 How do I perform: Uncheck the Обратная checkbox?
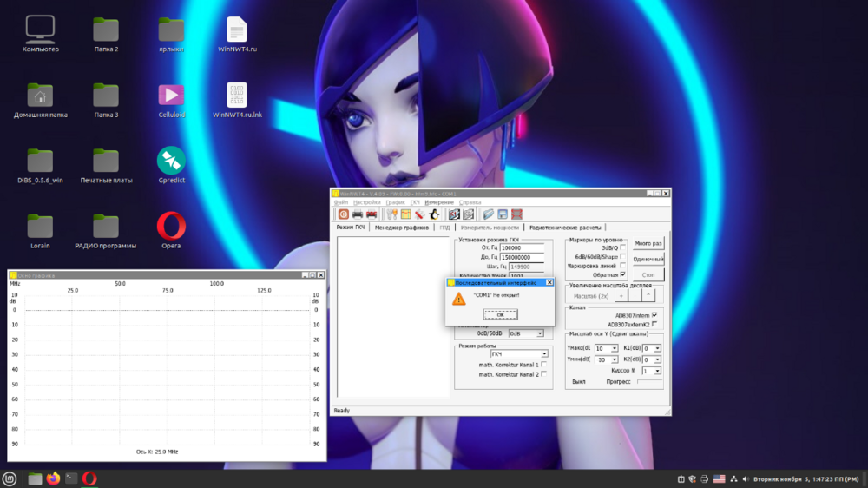[622, 274]
